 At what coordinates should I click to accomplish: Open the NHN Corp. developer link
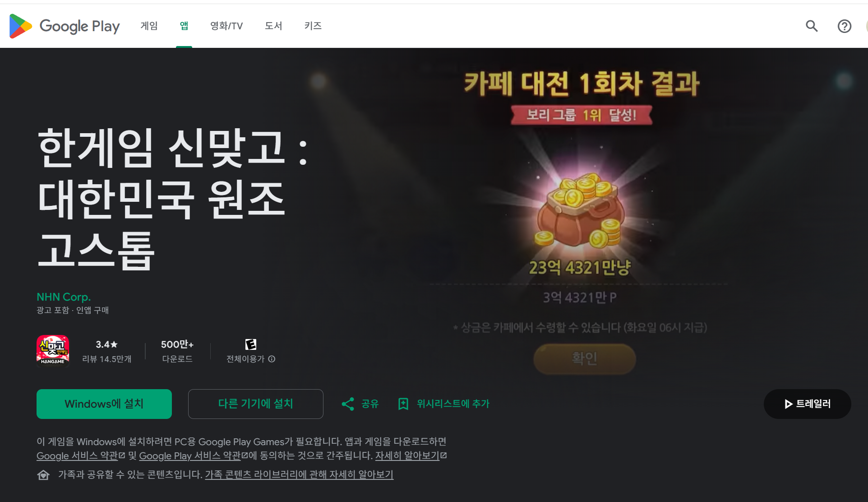point(64,297)
